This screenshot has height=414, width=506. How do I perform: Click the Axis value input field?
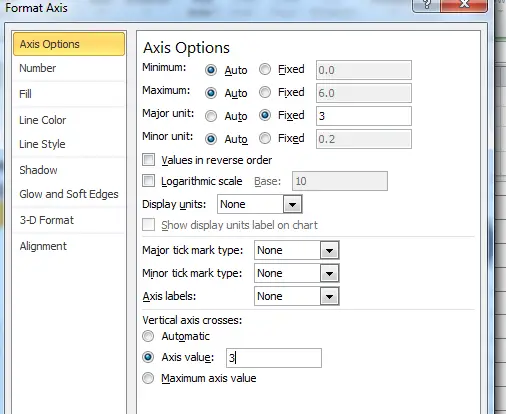click(274, 358)
